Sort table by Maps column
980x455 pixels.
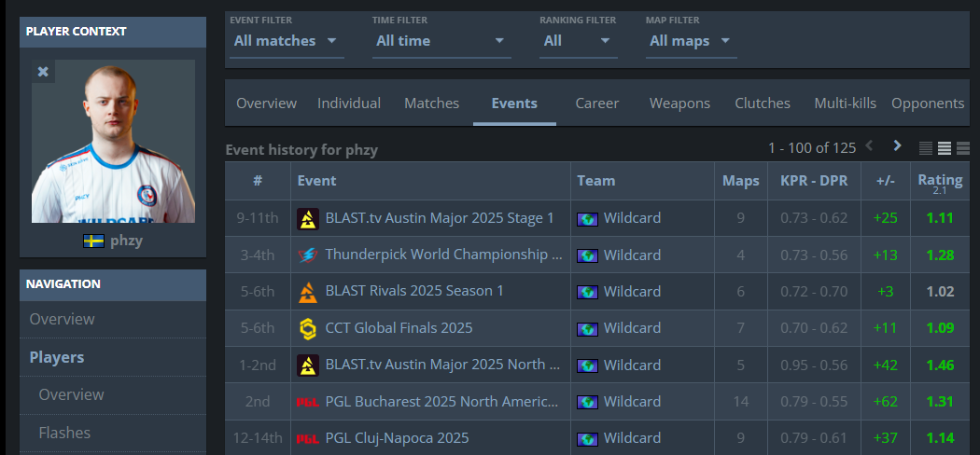[x=741, y=181]
